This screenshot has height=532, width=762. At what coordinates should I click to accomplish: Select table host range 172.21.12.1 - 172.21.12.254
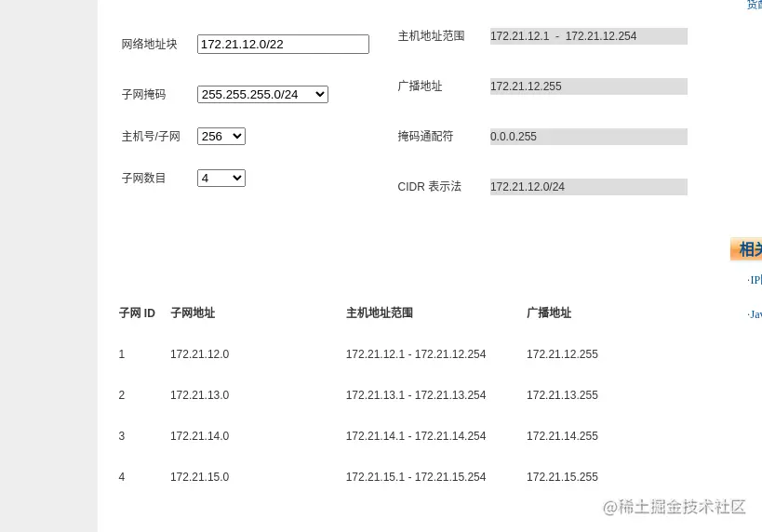[416, 354]
